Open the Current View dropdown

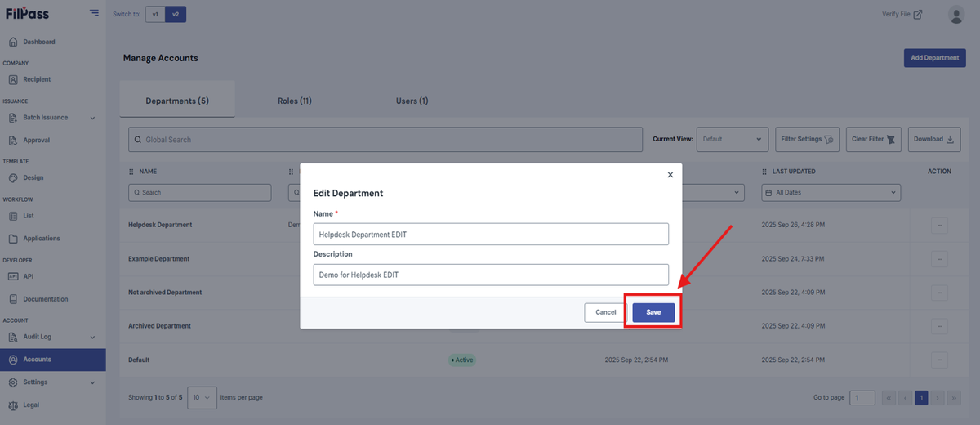tap(733, 139)
